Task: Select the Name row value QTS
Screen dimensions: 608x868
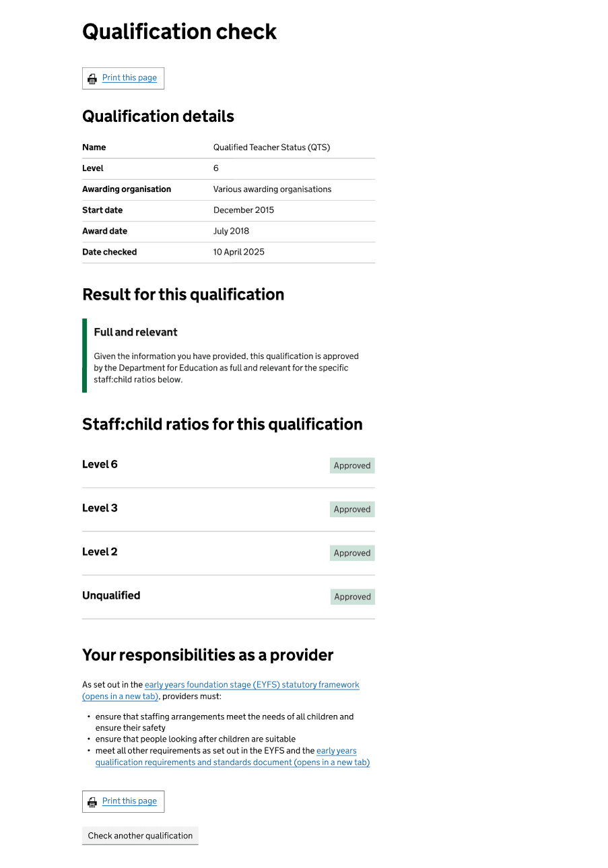Action: click(271, 147)
